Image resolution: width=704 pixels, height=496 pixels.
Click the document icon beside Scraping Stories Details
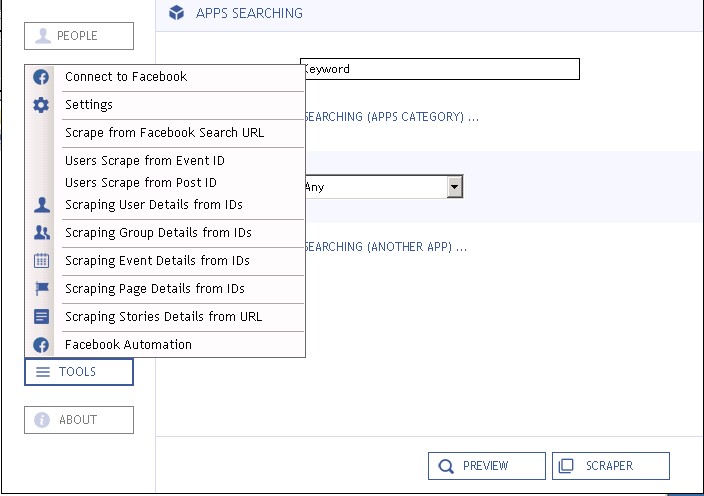[x=41, y=317]
